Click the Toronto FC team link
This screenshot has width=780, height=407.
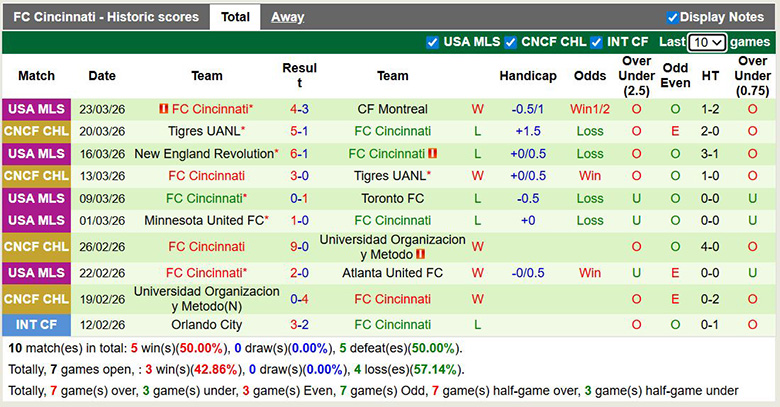click(392, 198)
